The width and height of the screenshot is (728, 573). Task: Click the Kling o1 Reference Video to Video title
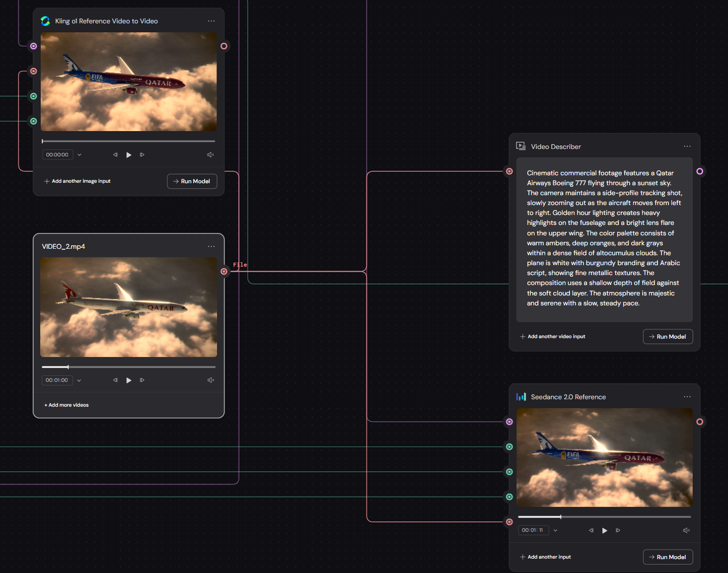tap(107, 21)
